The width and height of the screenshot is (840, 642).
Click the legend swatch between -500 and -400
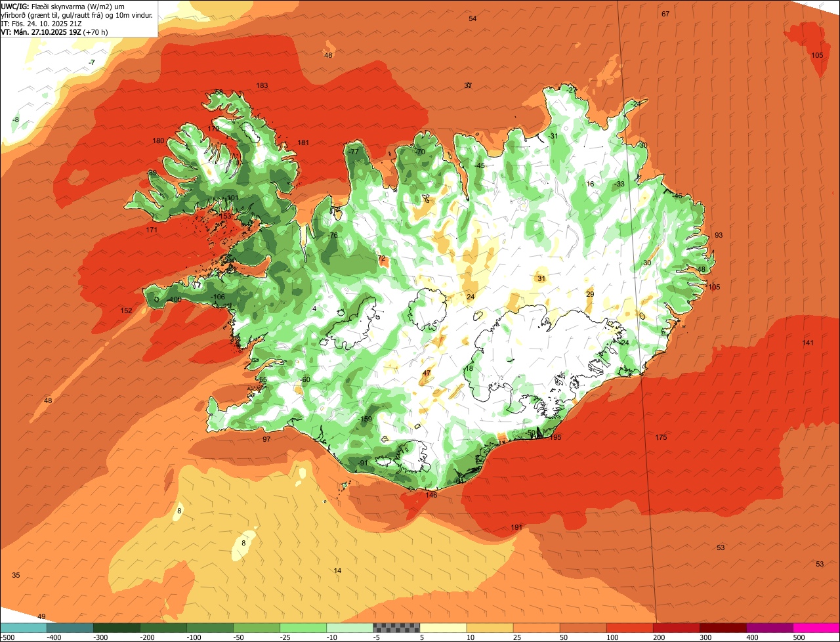[x=24, y=628]
